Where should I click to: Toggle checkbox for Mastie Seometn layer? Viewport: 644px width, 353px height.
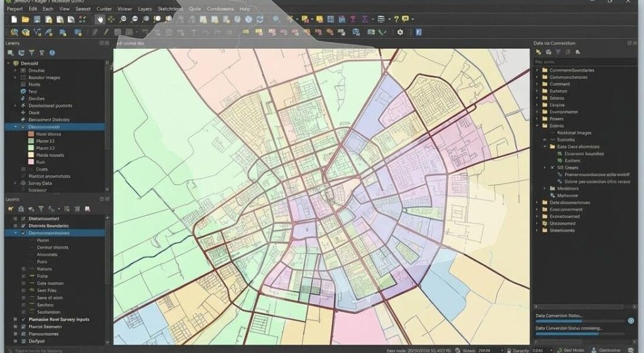coord(23,327)
